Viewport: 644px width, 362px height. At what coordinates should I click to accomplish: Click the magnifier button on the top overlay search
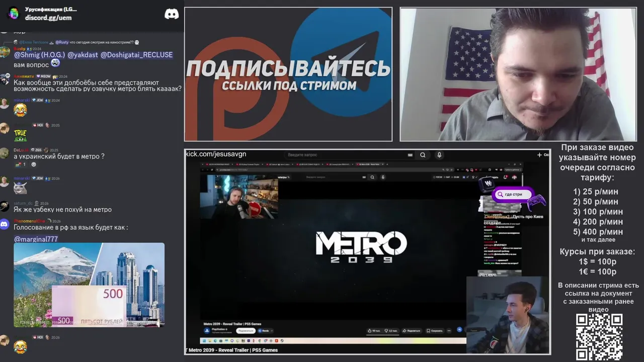(423, 155)
